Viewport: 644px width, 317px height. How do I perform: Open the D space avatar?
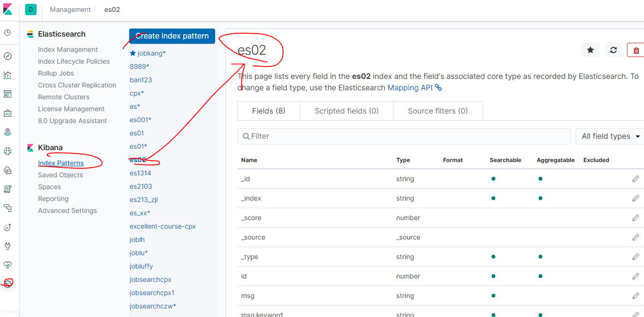pos(31,10)
